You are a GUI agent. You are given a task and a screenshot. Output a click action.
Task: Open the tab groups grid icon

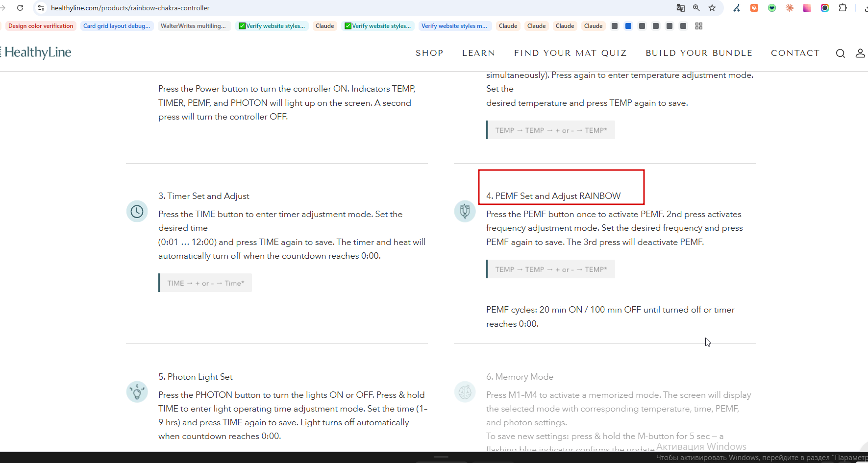point(699,26)
